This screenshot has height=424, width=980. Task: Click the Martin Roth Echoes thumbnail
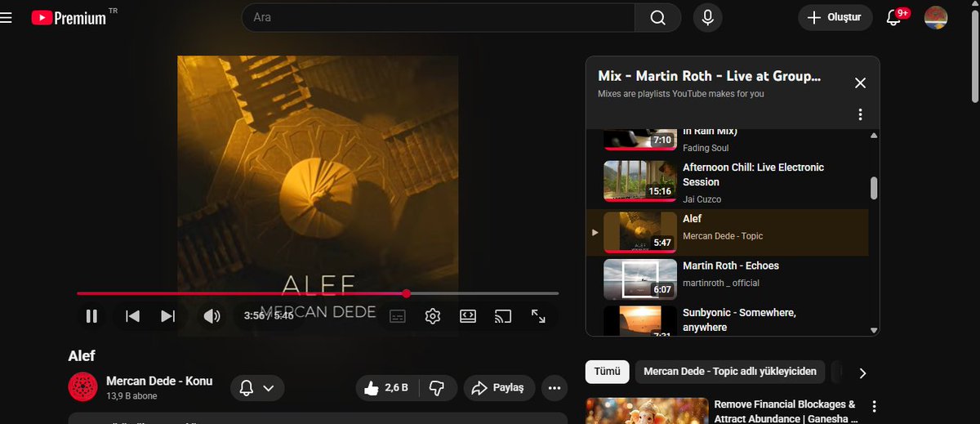[639, 279]
